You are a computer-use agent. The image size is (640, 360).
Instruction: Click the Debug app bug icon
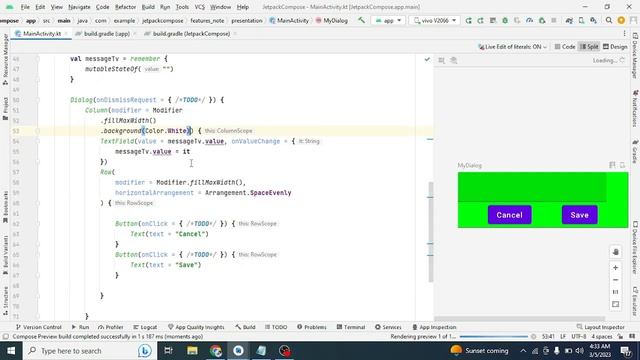[505, 20]
